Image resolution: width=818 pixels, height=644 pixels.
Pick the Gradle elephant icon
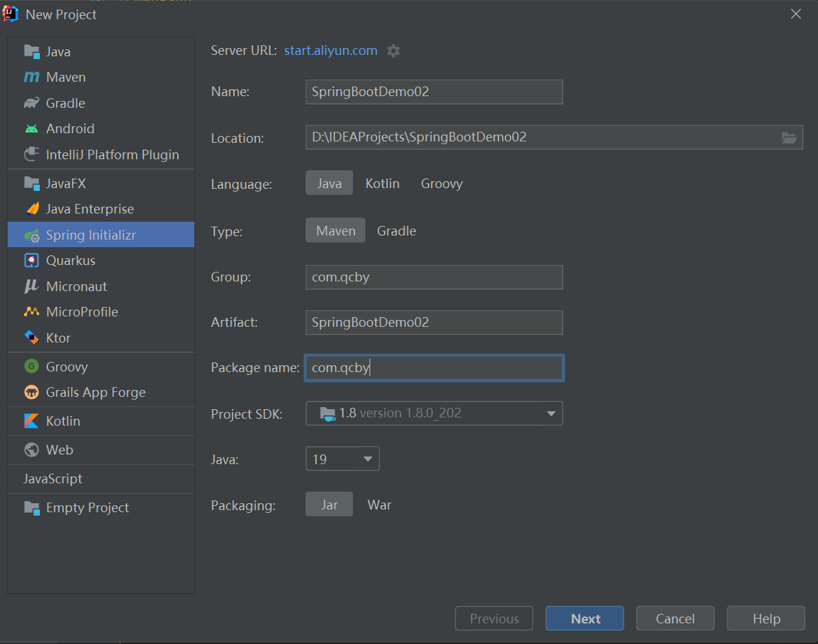(x=32, y=103)
